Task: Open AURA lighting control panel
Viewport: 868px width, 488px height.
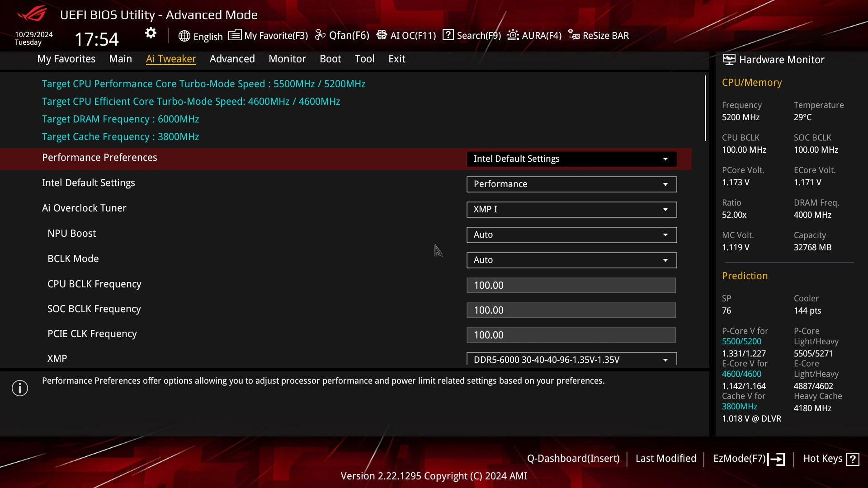Action: [x=533, y=35]
